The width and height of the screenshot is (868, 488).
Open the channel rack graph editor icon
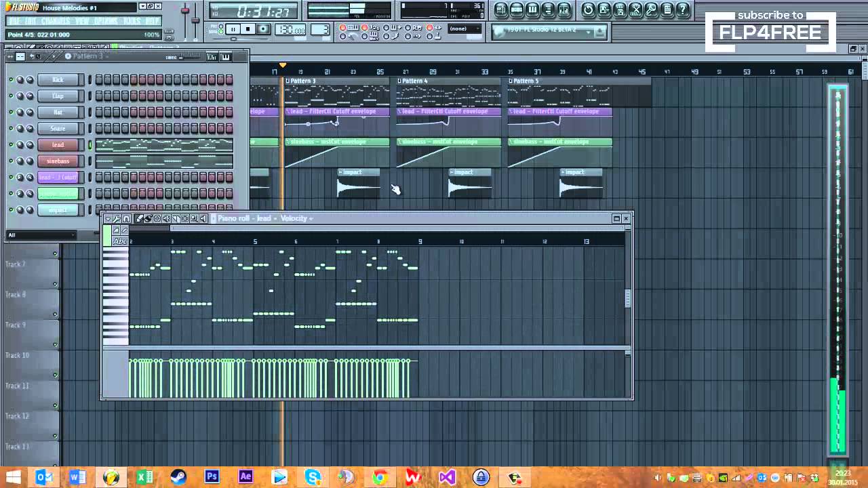pyautogui.click(x=212, y=57)
